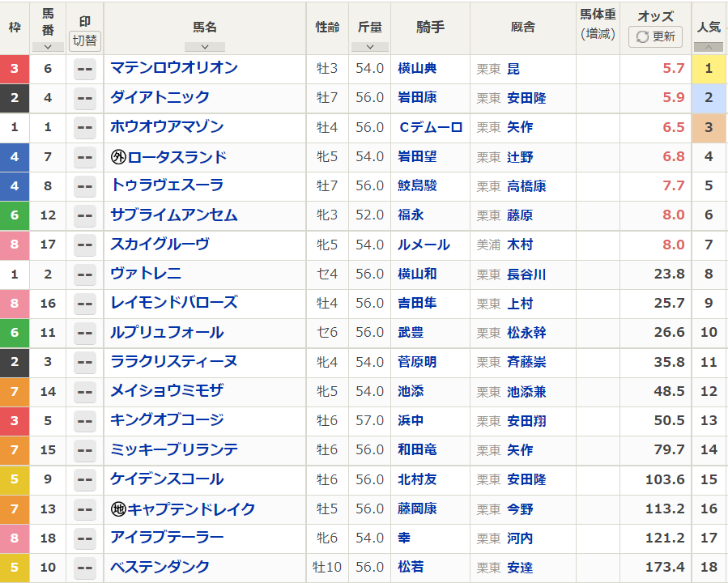Open jockey page 鮫島駿
Viewport: 728px width, 583px height.
point(417,185)
